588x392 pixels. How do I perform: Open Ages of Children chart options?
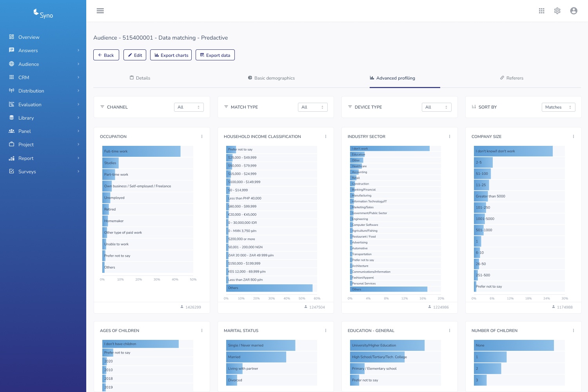pyautogui.click(x=202, y=330)
